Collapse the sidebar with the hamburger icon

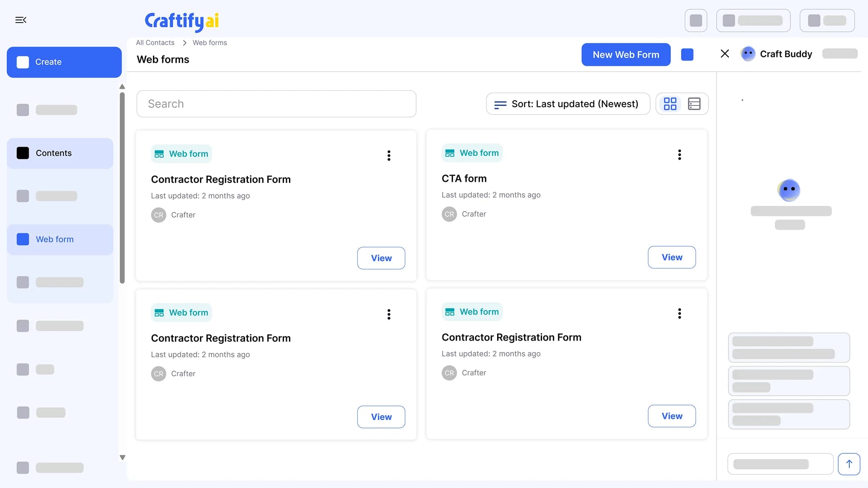tap(21, 20)
